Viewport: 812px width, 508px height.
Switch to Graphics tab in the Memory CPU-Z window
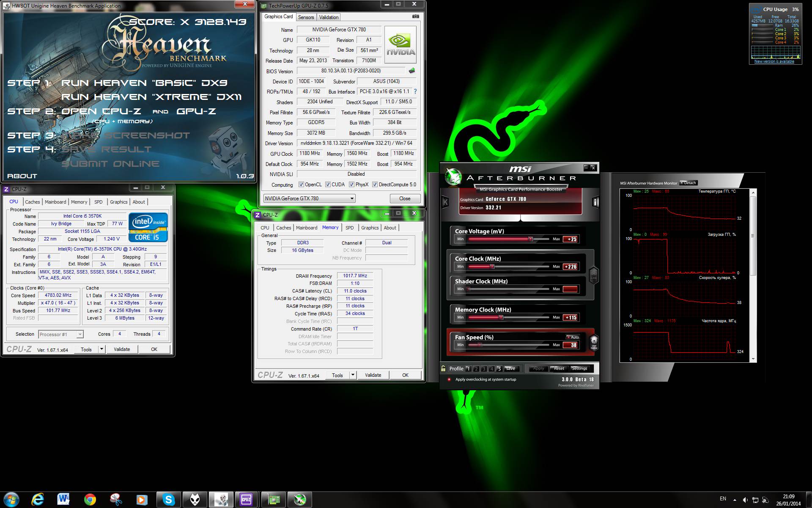point(370,228)
